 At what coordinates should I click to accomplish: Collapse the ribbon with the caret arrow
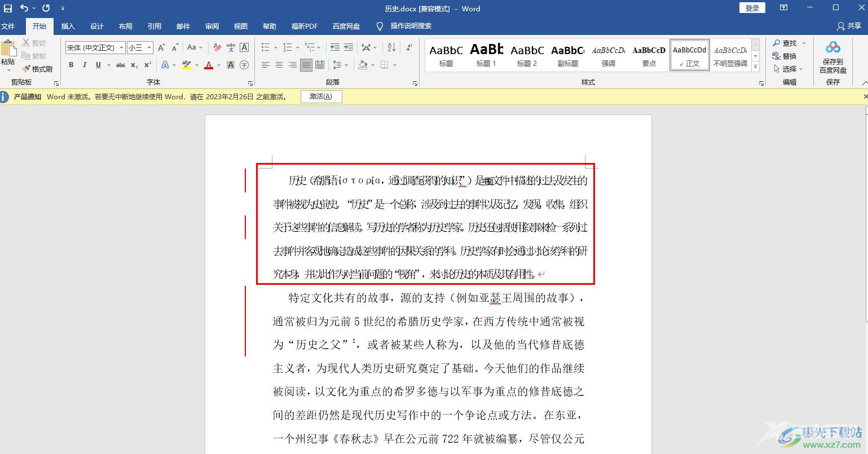865,83
